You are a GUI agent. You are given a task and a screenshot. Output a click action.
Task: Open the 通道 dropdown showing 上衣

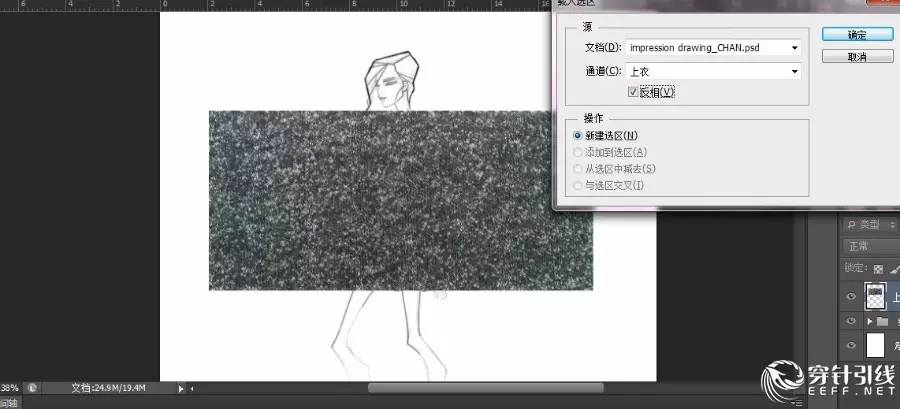[x=713, y=72]
